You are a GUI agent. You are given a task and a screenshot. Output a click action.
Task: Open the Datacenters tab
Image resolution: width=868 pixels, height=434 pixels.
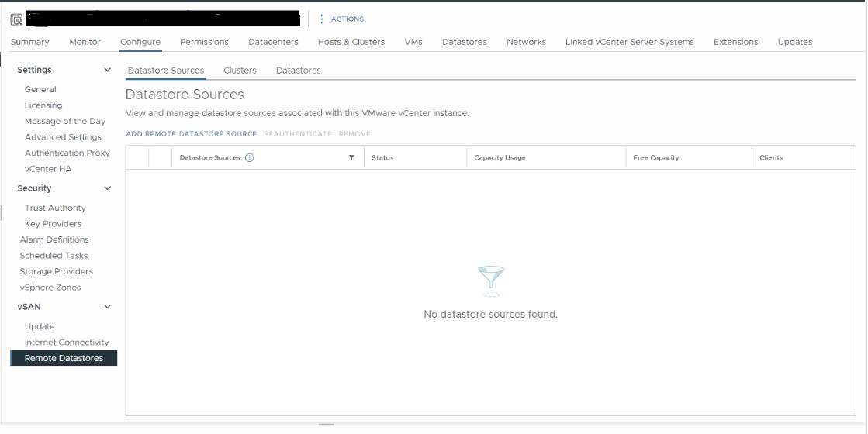point(274,42)
